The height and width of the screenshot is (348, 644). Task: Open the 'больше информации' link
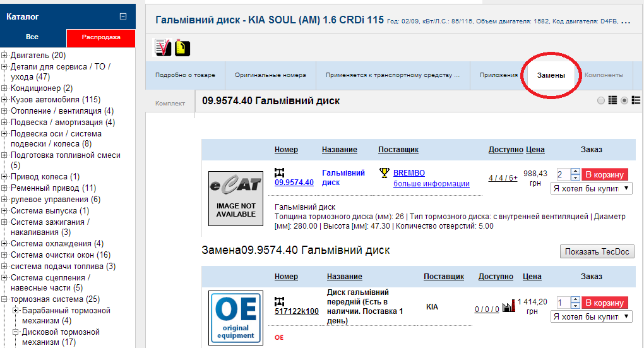431,184
